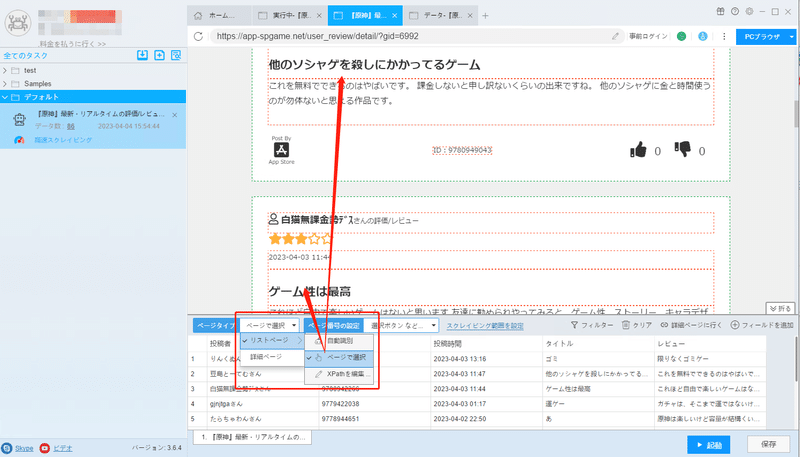The image size is (800, 457).
Task: Click the thumbs down icon on the review
Action: tap(682, 149)
